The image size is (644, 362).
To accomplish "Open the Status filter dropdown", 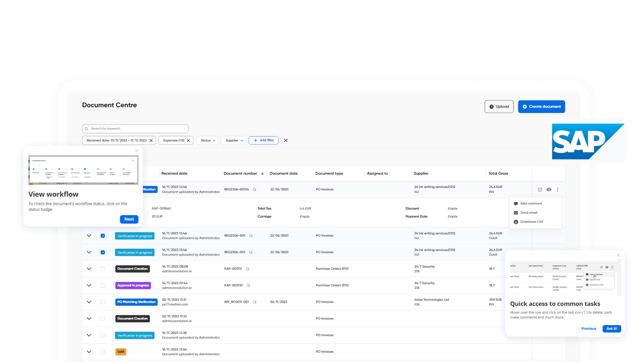I will (x=208, y=140).
